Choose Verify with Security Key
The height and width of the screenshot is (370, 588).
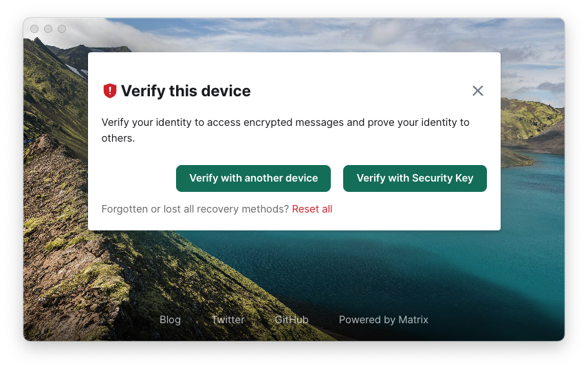415,178
